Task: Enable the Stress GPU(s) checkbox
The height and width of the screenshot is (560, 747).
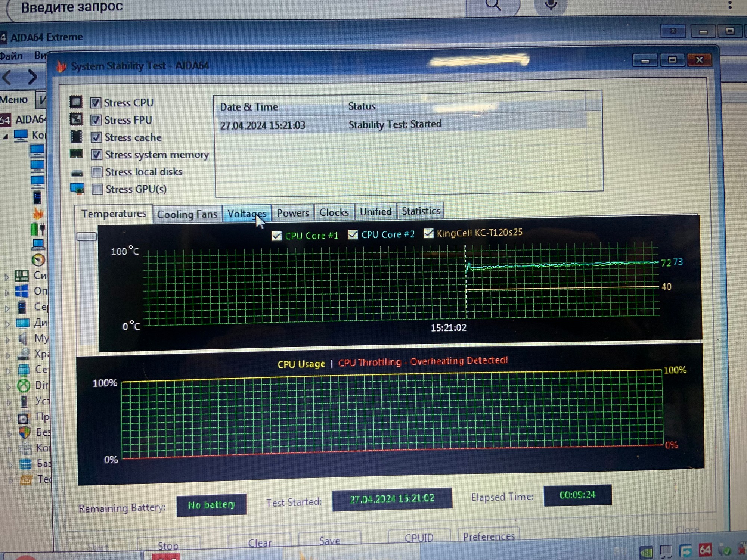Action: tap(97, 189)
